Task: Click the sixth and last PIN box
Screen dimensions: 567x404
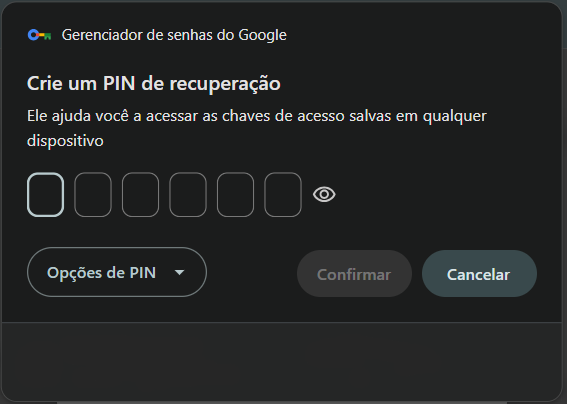Action: (x=283, y=195)
